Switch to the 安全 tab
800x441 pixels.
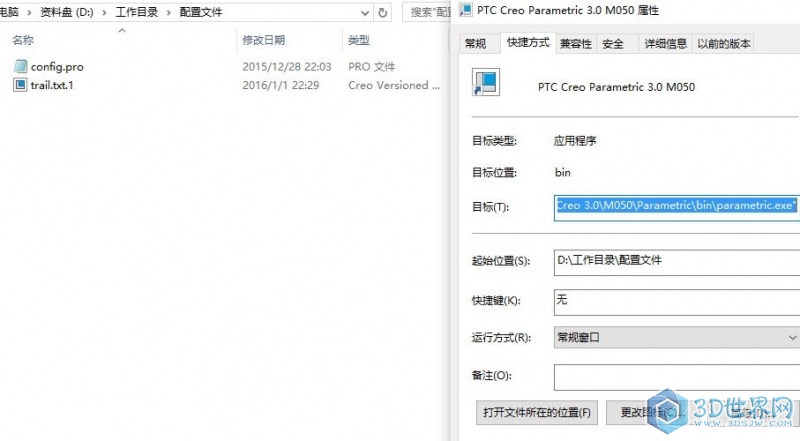[613, 44]
